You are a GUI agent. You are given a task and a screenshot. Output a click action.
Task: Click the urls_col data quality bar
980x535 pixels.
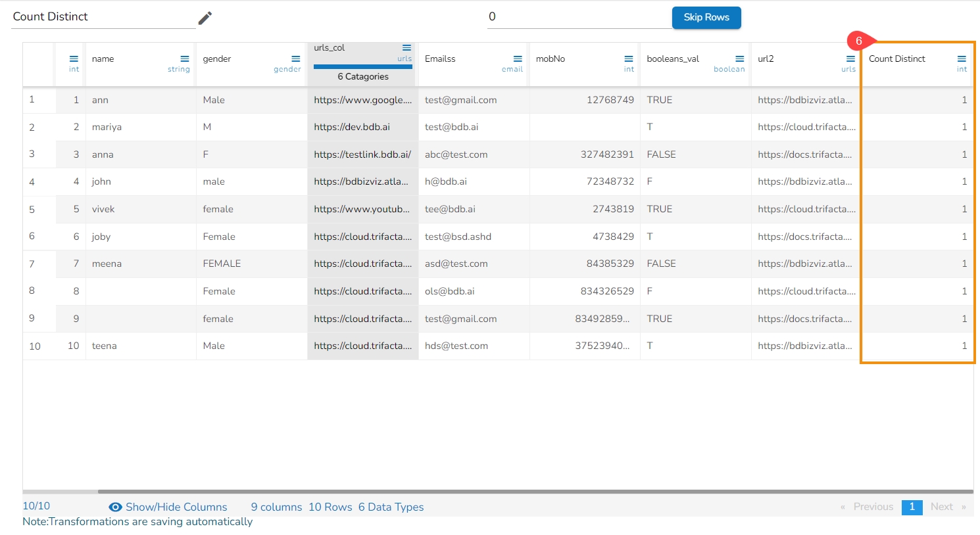coord(362,66)
